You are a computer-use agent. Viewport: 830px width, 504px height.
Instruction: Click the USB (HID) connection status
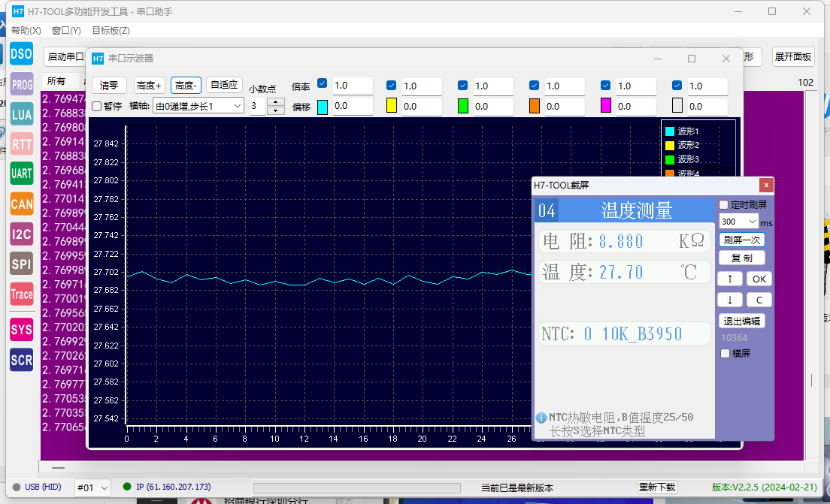tap(37, 487)
